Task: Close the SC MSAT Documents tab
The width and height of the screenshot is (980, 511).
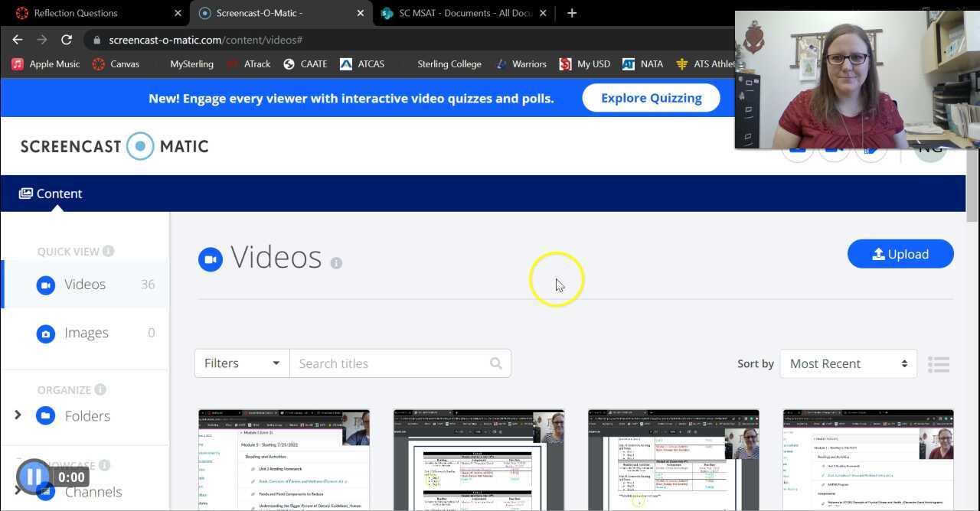Action: click(x=543, y=13)
